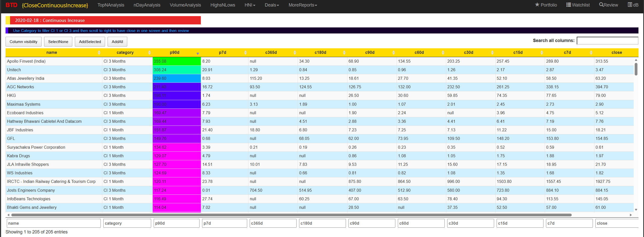Open the Review search icon link
Viewport: 644px width, 237px height.
(x=608, y=5)
